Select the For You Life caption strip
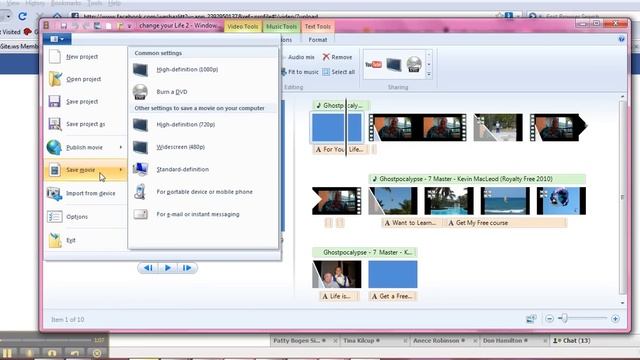This screenshot has width=640, height=360. [340, 149]
